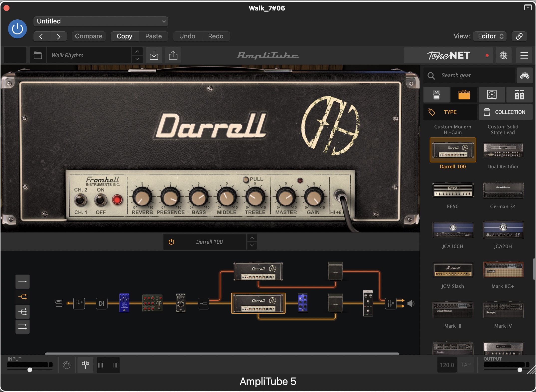Click the Undo button
The height and width of the screenshot is (392, 536).
tap(187, 36)
